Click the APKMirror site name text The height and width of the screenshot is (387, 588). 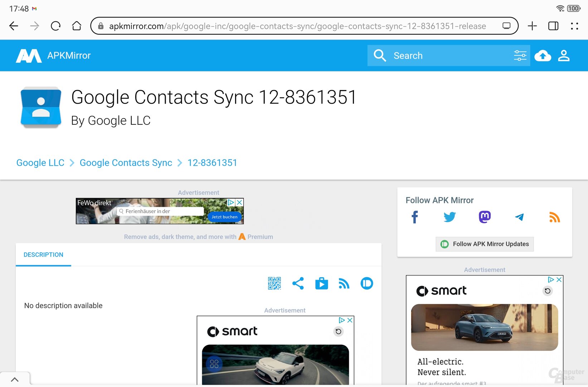69,56
